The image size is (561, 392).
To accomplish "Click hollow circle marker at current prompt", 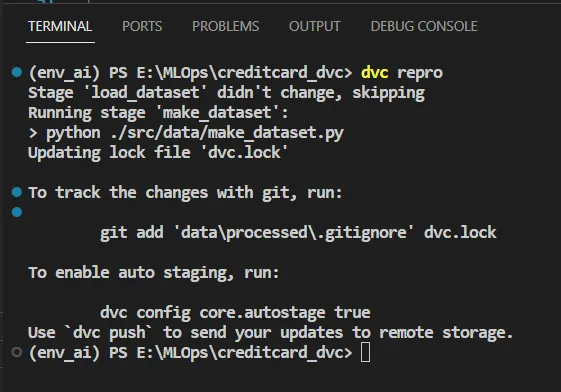I will coord(17,352).
